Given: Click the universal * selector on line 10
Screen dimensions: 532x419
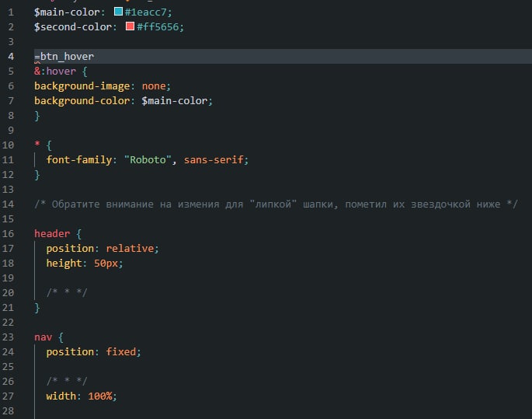Looking at the screenshot, I should (x=37, y=144).
